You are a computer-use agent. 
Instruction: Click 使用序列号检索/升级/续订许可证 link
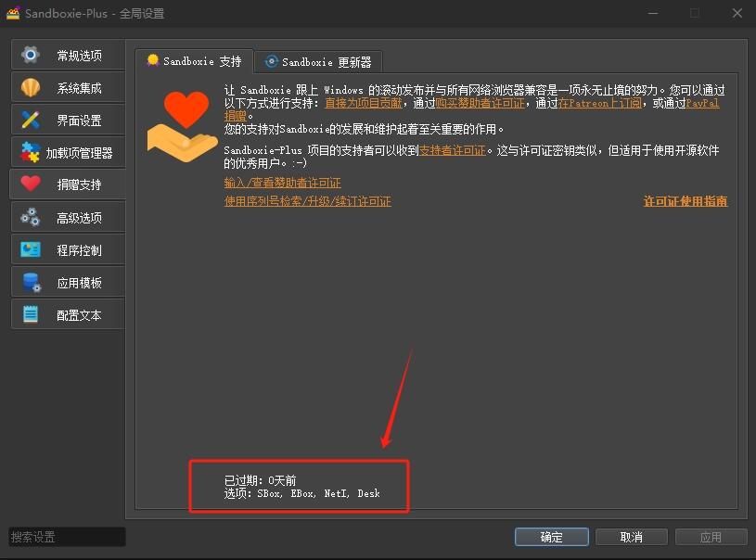point(308,201)
